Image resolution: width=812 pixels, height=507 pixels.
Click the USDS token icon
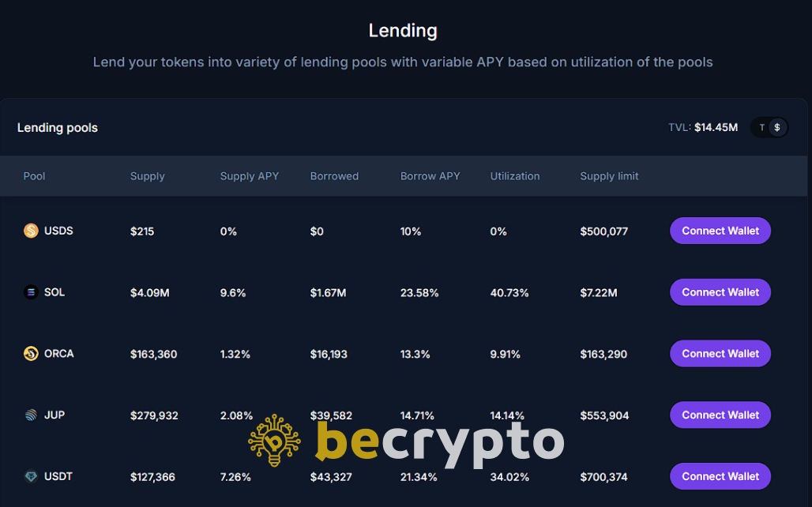31,231
